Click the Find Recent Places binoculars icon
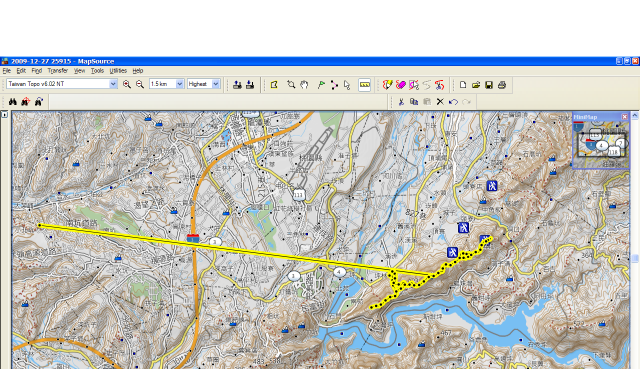 click(x=39, y=102)
